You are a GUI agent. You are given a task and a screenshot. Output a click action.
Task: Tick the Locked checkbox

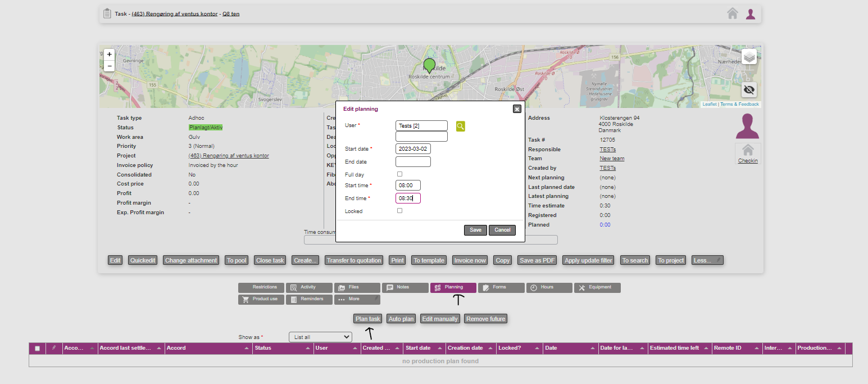click(400, 211)
